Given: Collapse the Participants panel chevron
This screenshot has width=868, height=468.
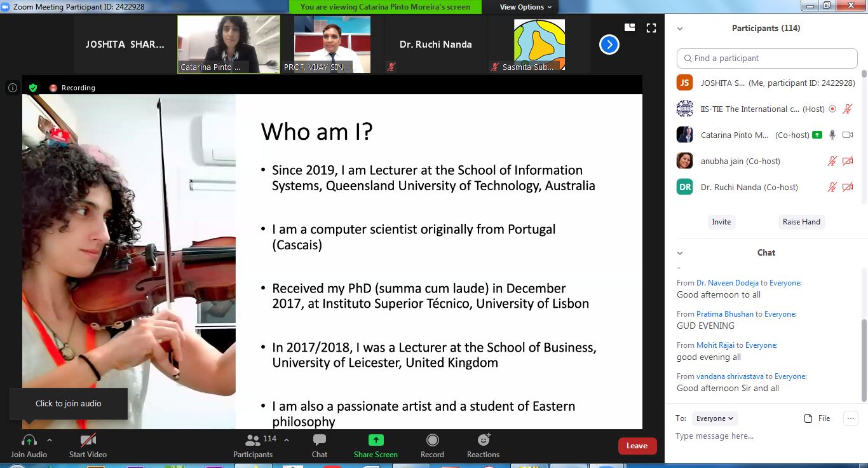Looking at the screenshot, I should click(x=680, y=29).
